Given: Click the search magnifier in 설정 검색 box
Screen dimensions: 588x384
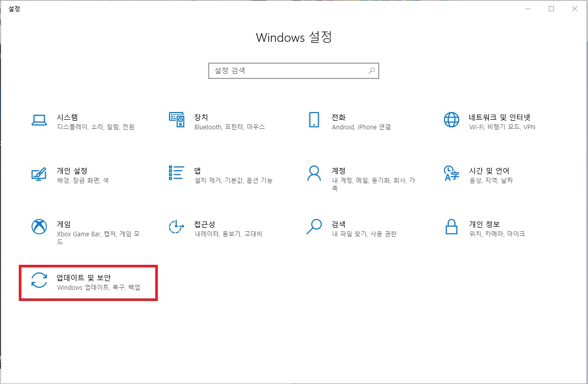Looking at the screenshot, I should coord(371,70).
